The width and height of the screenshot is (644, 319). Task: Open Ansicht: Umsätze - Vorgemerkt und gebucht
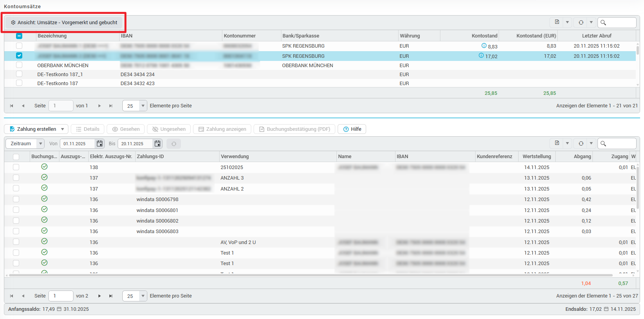[64, 23]
